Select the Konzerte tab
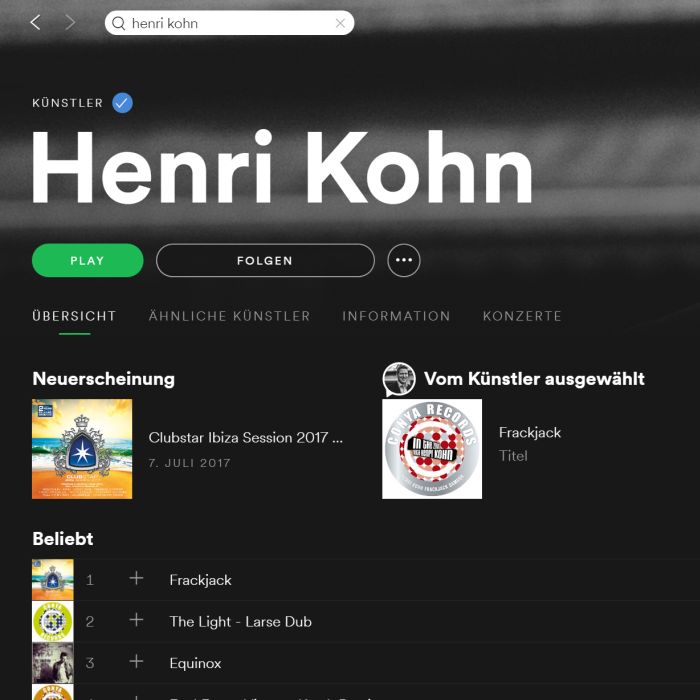700x700 pixels. (x=522, y=316)
